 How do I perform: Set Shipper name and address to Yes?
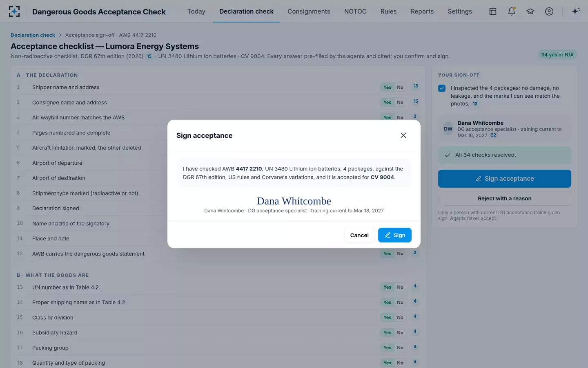[x=387, y=87]
